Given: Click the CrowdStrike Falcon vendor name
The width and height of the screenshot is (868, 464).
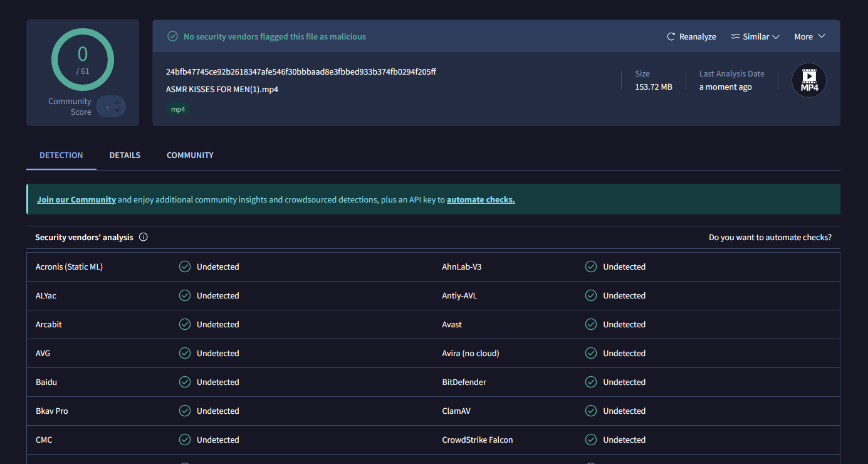Looking at the screenshot, I should tap(478, 440).
